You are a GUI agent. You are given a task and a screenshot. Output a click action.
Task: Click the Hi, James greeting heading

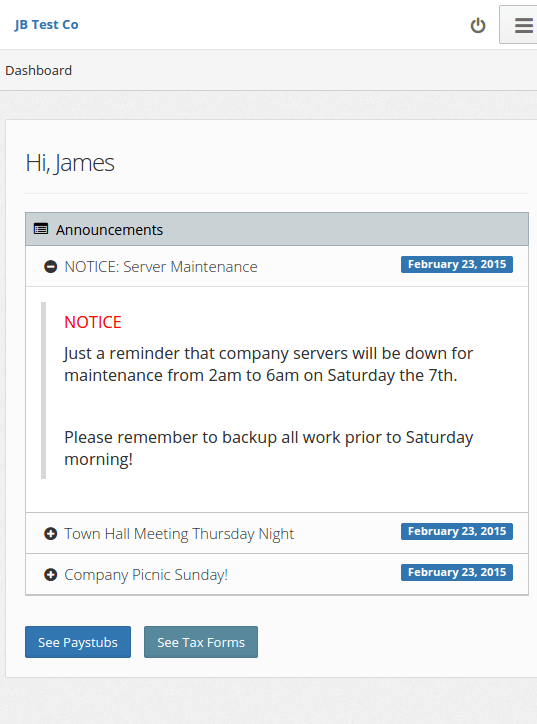click(x=70, y=163)
